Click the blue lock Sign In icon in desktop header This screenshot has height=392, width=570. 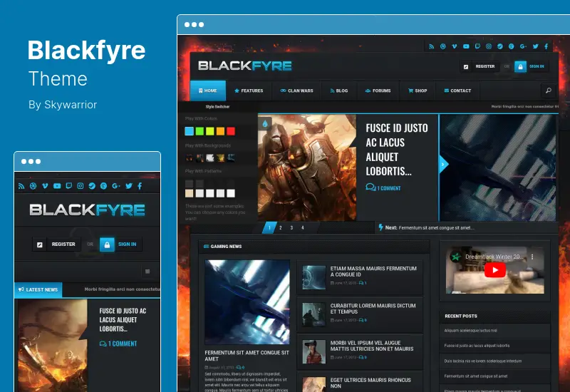pyautogui.click(x=520, y=66)
